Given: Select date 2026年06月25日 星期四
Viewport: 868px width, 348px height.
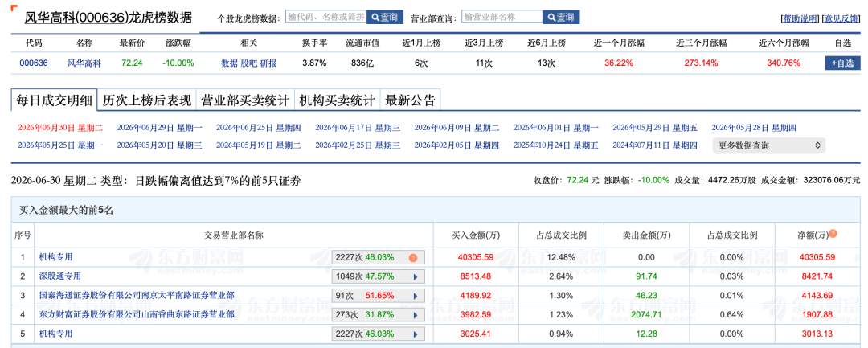Looking at the screenshot, I should point(259,128).
